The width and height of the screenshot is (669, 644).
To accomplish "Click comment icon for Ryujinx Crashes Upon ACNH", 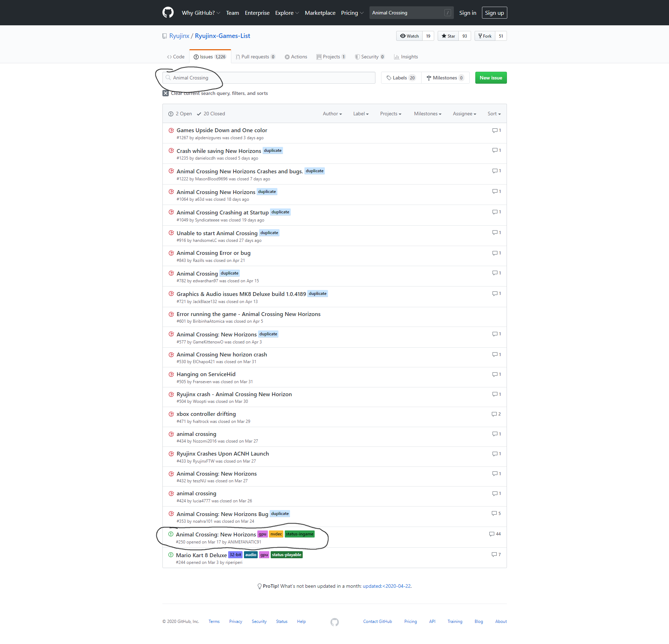I will (495, 454).
